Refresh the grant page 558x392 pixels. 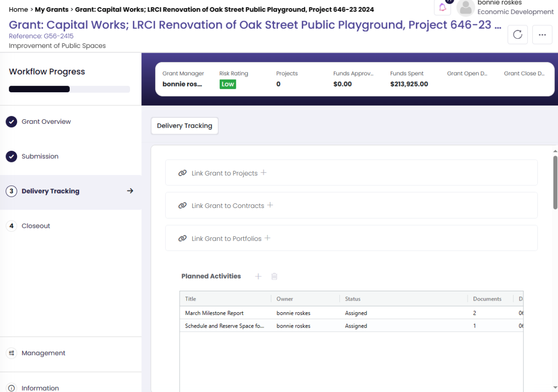517,35
